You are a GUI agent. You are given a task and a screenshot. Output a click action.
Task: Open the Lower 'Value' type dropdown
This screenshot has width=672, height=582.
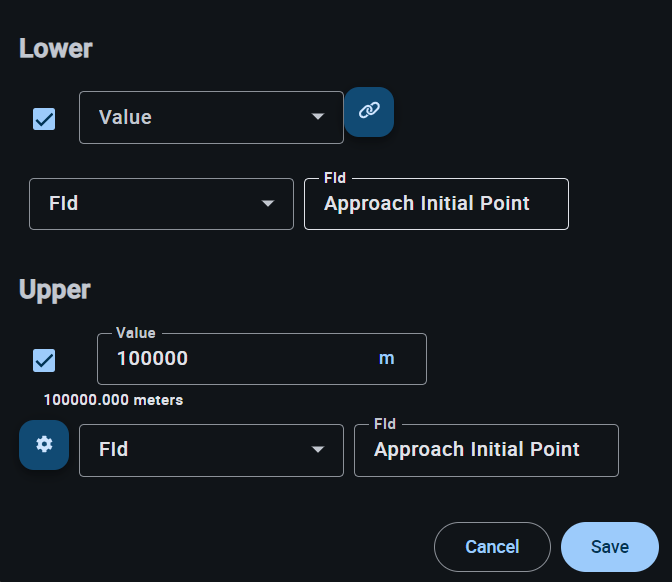click(x=200, y=118)
